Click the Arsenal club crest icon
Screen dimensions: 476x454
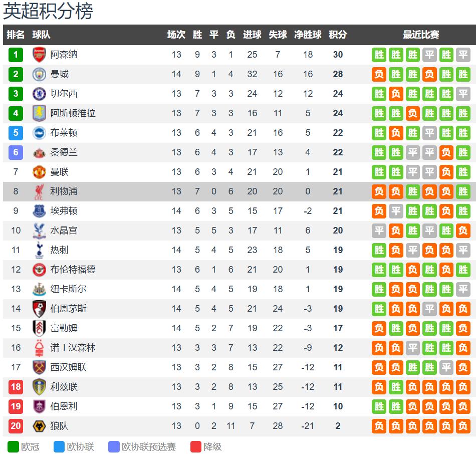pyautogui.click(x=39, y=55)
